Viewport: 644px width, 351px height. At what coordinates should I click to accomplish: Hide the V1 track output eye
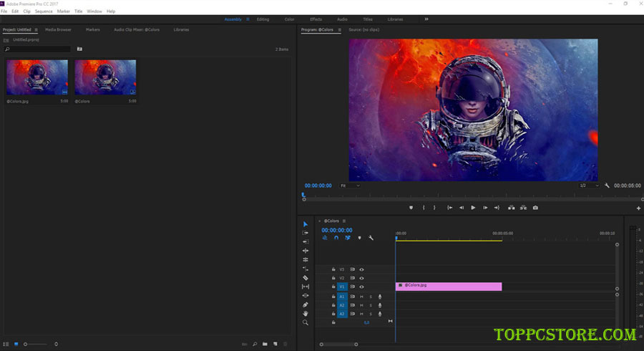click(x=362, y=287)
